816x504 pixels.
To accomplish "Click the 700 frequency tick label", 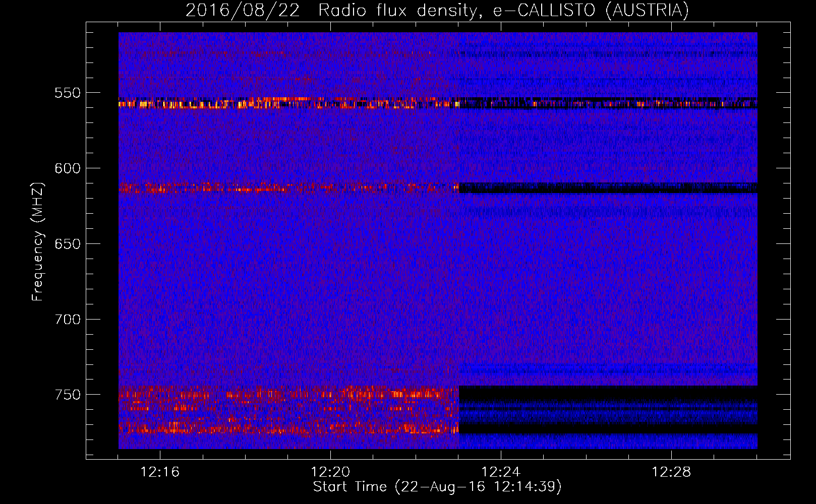I will pos(68,320).
